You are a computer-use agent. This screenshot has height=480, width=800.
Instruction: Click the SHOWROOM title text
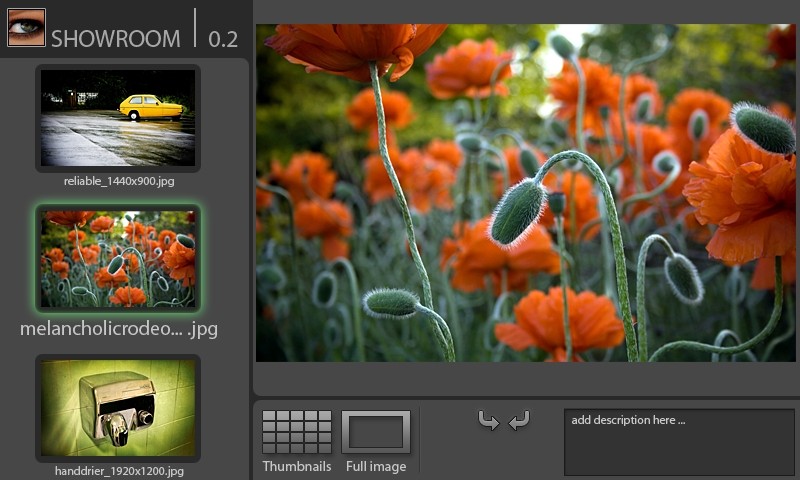point(116,39)
